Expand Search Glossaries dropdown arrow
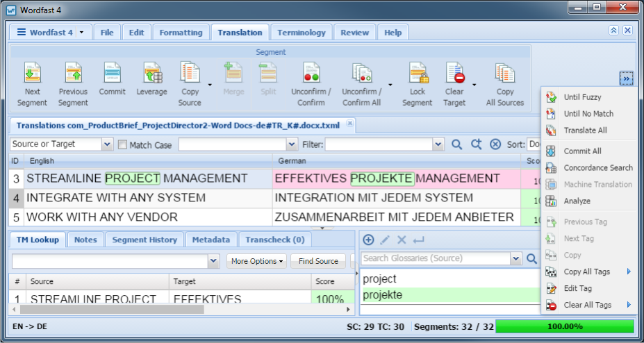This screenshot has height=343, width=644. 516,258
